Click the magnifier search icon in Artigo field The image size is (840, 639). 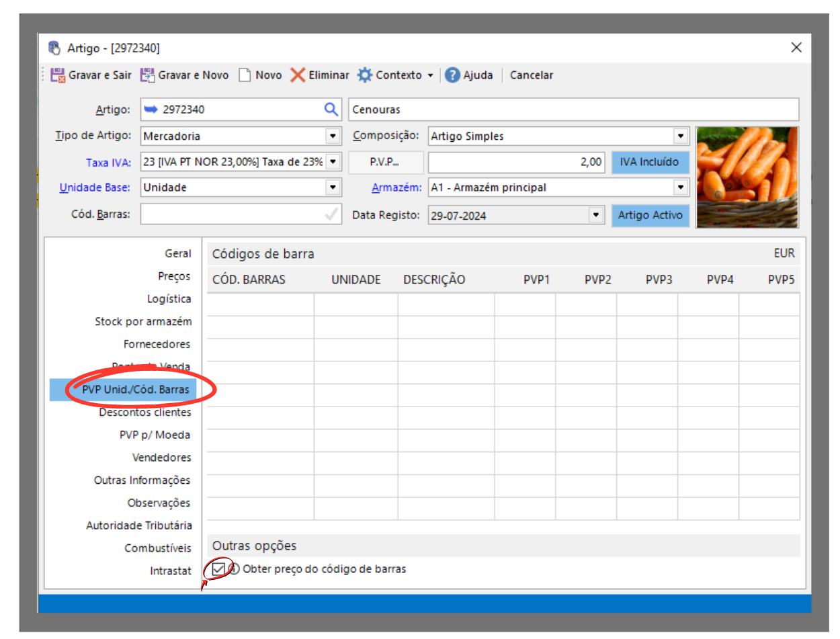point(331,110)
